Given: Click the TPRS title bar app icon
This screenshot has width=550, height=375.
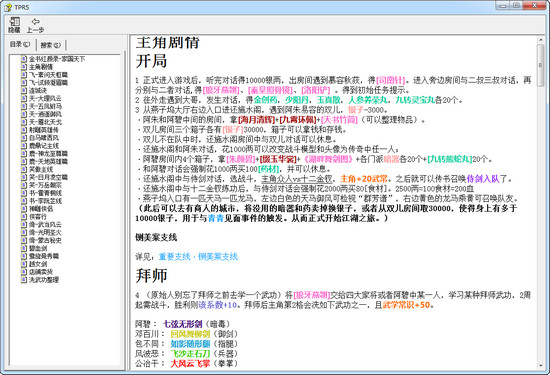Looking at the screenshot, I should click(8, 7).
